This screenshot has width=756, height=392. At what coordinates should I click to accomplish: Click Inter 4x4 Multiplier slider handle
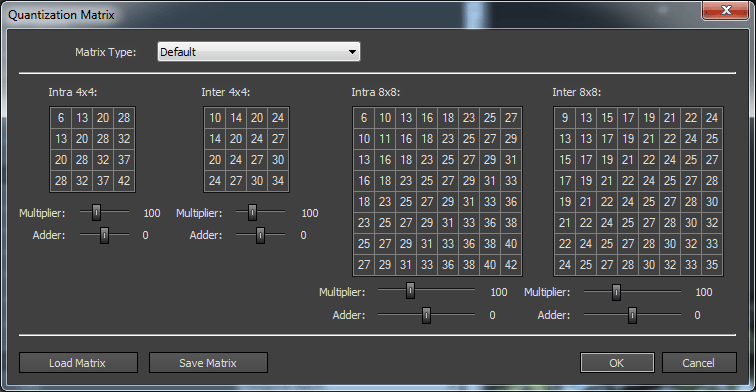(252, 212)
